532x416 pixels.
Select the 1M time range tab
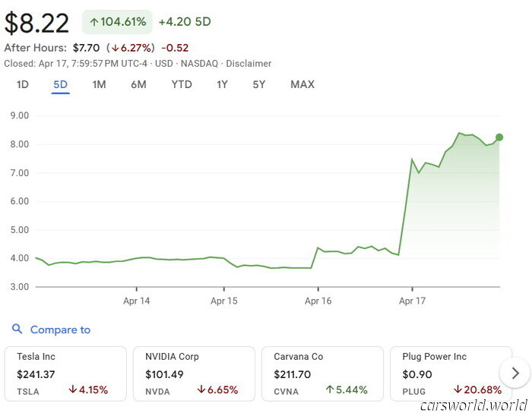click(99, 84)
